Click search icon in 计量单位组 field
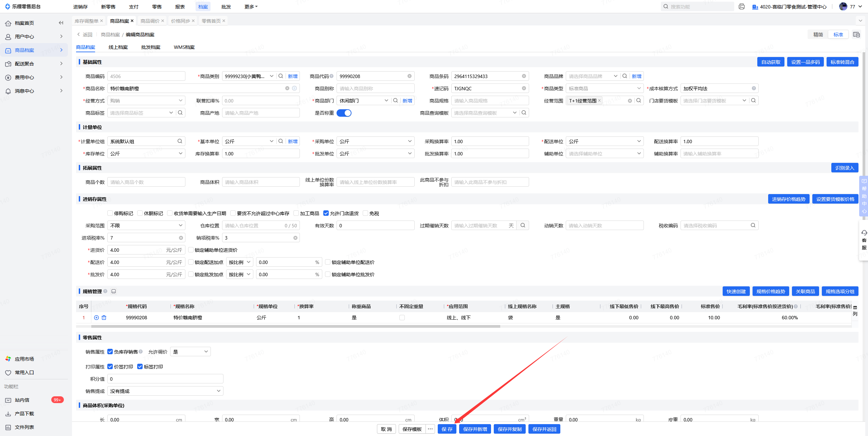Screen dimensions: 868x436 [180, 141]
